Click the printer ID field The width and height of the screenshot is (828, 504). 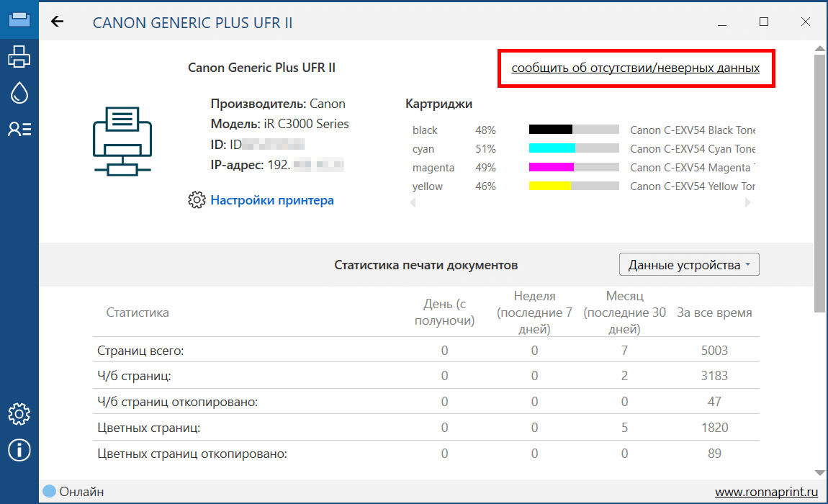pos(258,144)
